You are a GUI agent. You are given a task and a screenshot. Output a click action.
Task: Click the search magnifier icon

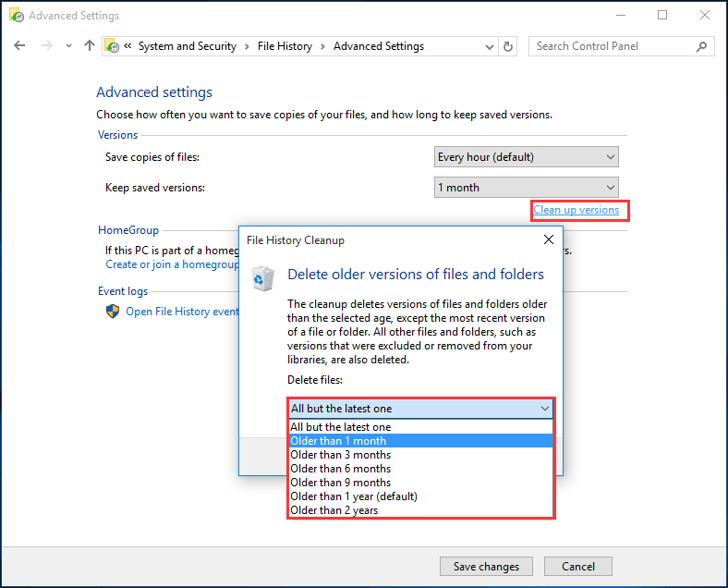701,46
